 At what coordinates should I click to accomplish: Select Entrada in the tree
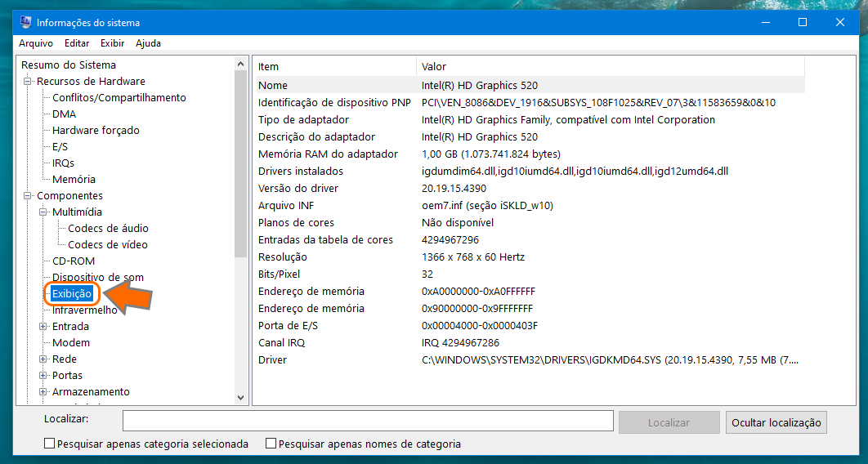pyautogui.click(x=70, y=326)
